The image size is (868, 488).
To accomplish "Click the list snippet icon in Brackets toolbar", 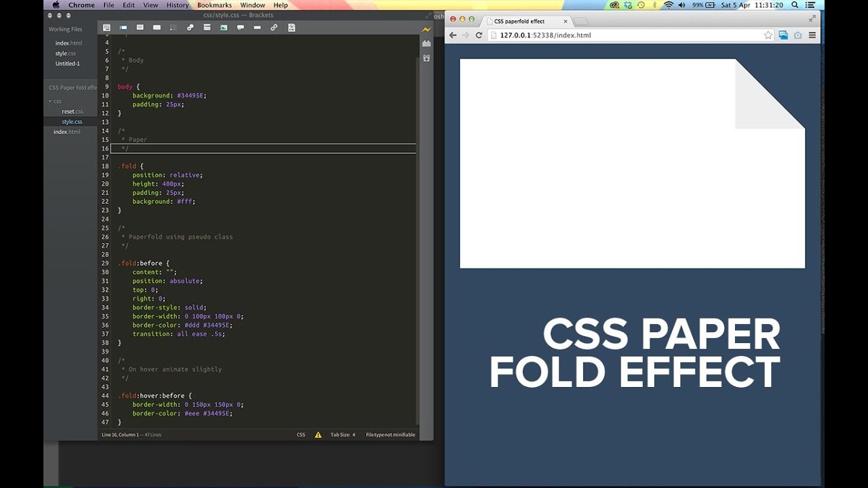I will click(174, 28).
